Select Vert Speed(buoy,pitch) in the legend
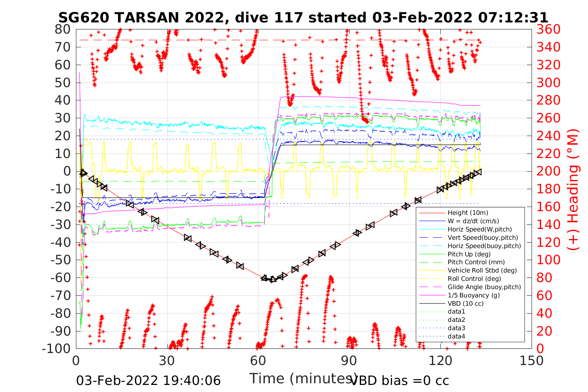588x392 pixels. pos(483,238)
